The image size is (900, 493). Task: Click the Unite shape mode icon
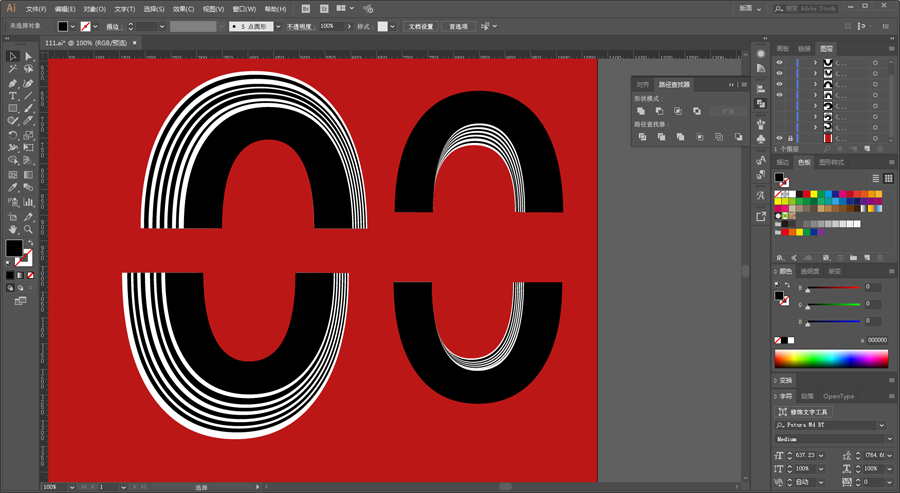tap(641, 111)
